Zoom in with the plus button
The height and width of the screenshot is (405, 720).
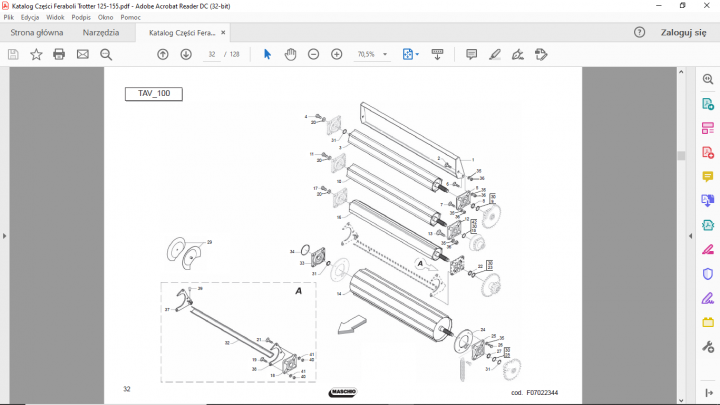tap(336, 54)
